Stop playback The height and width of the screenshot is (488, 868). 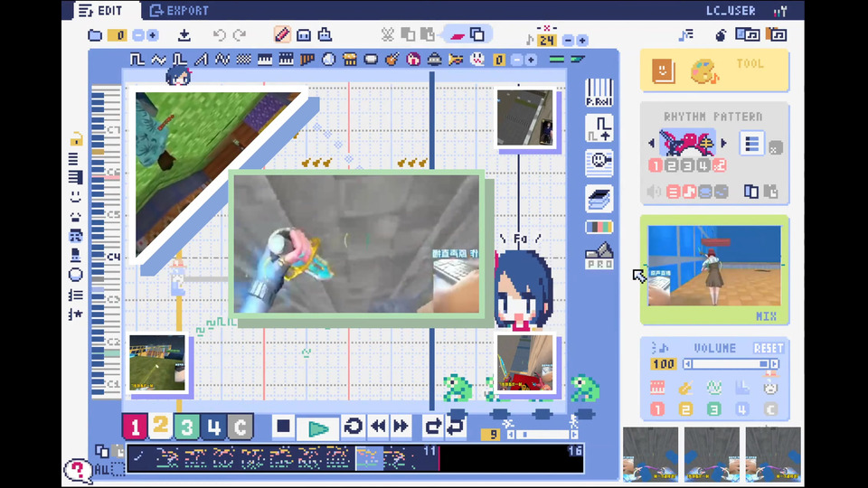(x=283, y=427)
